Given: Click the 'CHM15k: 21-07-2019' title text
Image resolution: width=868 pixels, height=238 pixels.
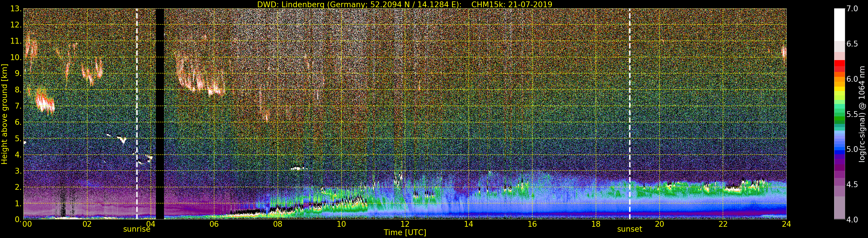Looking at the screenshot, I should [x=512, y=4].
